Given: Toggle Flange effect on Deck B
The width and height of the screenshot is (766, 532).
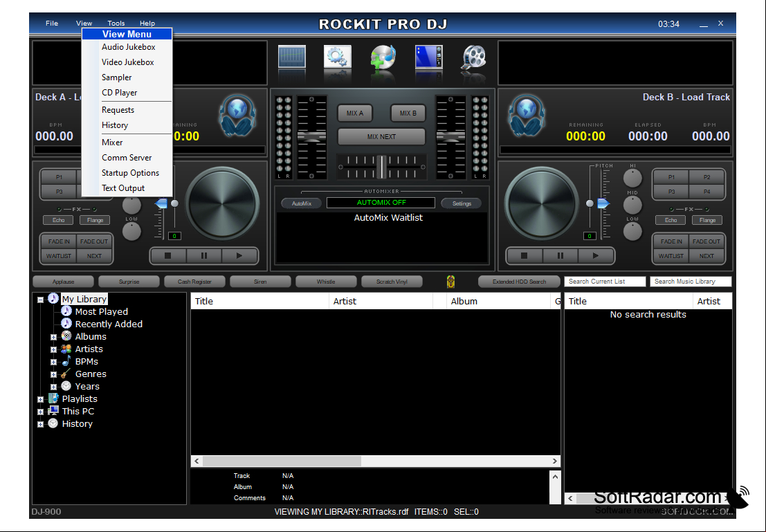Looking at the screenshot, I should pyautogui.click(x=707, y=220).
